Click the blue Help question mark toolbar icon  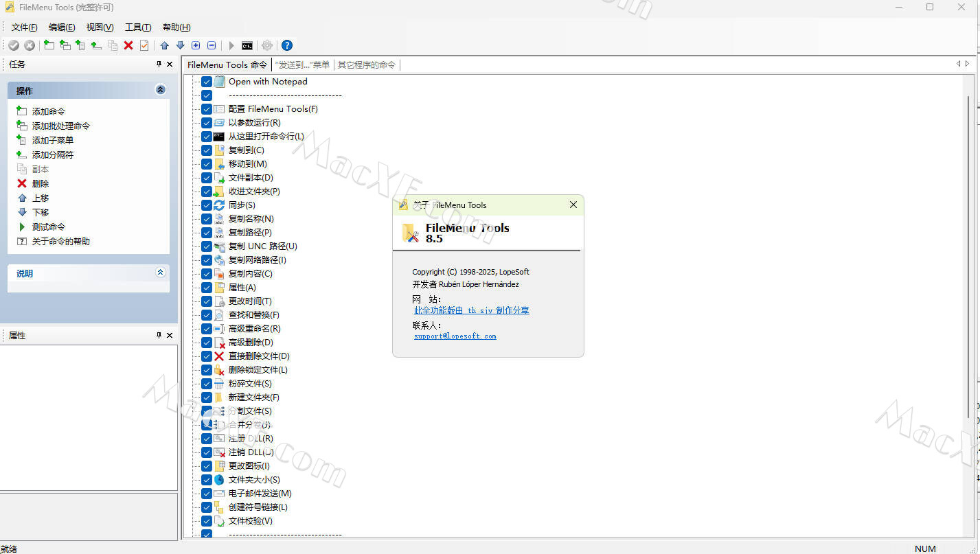[x=287, y=45]
